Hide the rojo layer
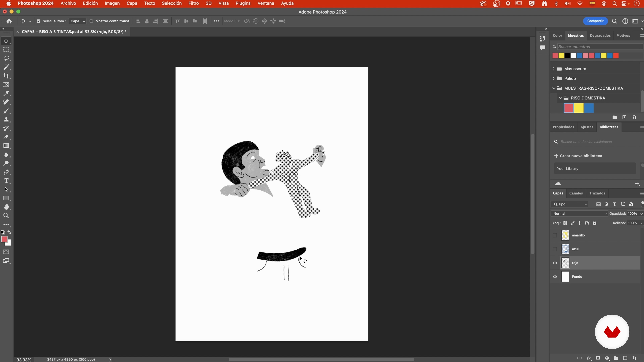The image size is (644, 362). 555,263
